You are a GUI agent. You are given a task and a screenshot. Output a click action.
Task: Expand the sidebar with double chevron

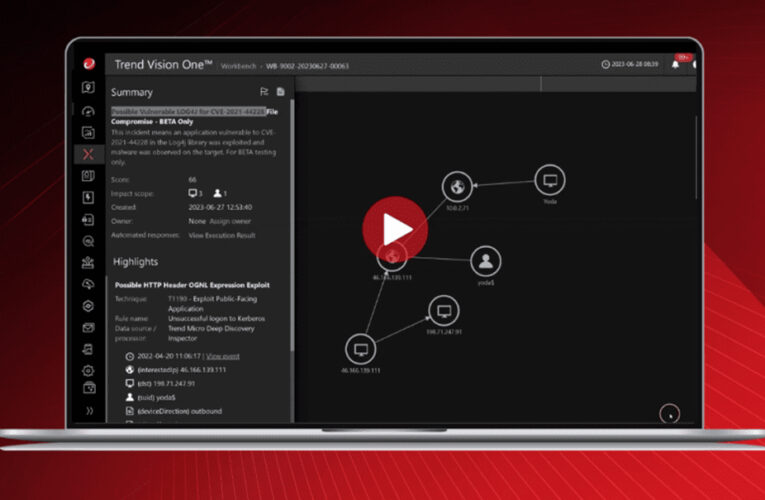pyautogui.click(x=89, y=411)
